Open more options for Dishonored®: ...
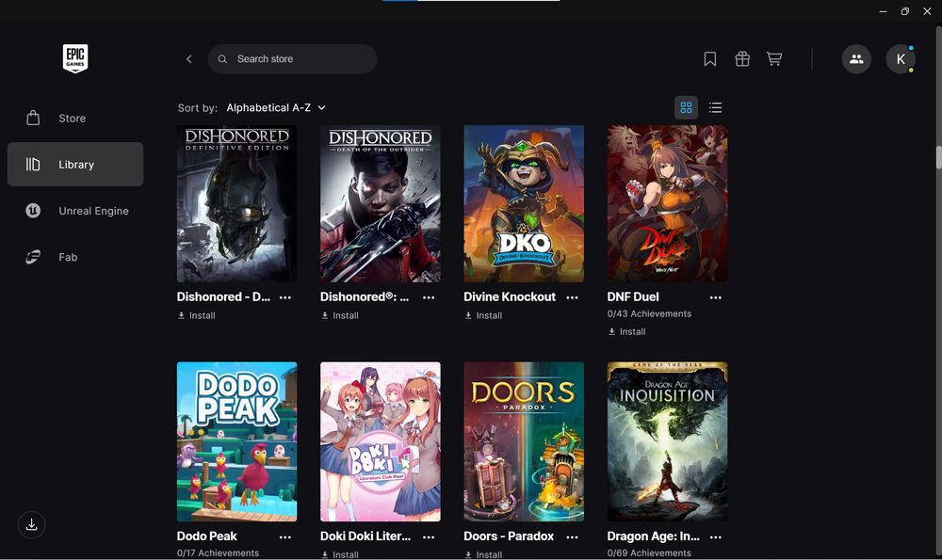 [429, 297]
